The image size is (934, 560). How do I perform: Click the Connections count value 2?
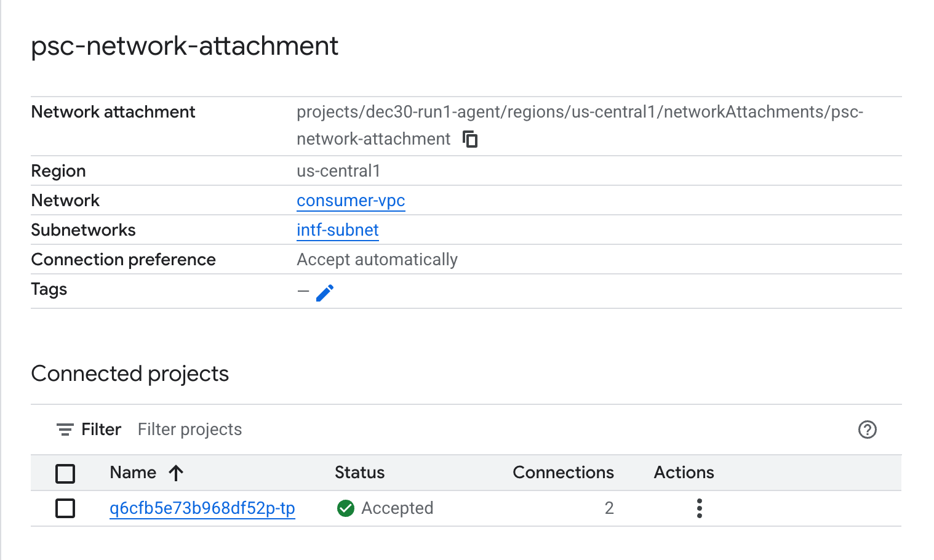point(609,508)
